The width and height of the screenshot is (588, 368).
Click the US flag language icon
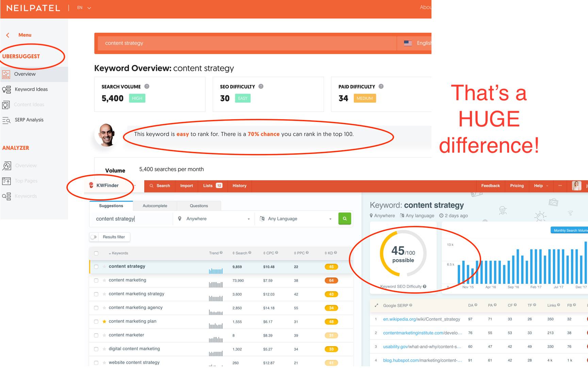408,43
